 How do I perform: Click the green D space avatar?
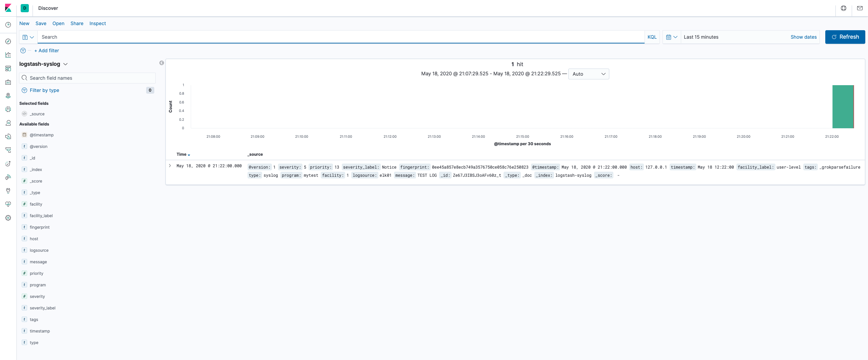(25, 8)
